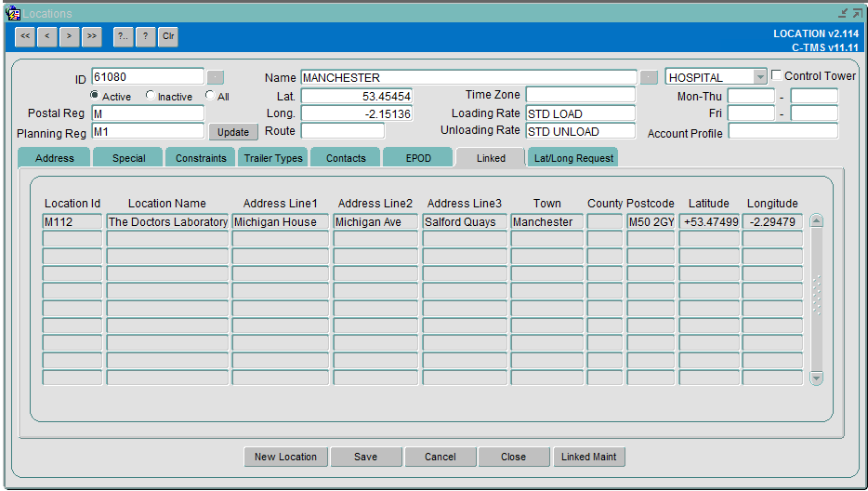Go to previous record with < button
The height and width of the screenshot is (491, 868).
click(47, 36)
